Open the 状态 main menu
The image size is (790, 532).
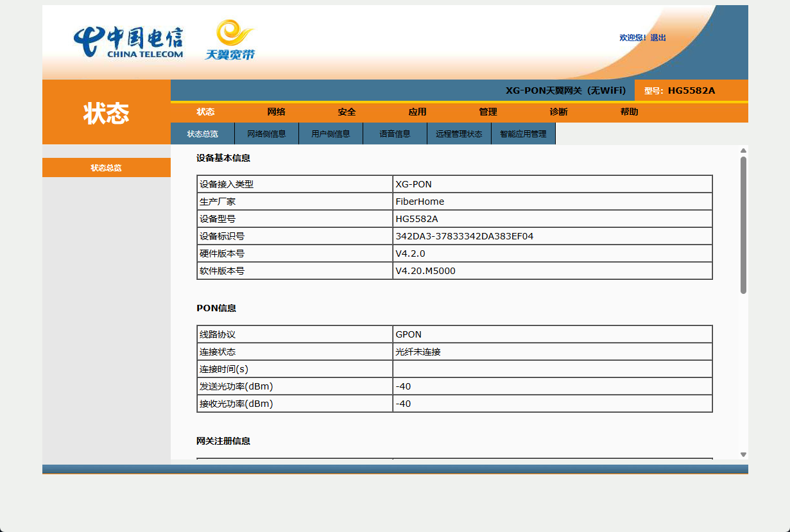(205, 112)
